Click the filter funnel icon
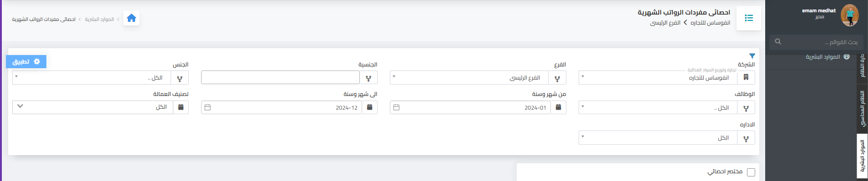Screen dimensions: 868x181 (752, 56)
